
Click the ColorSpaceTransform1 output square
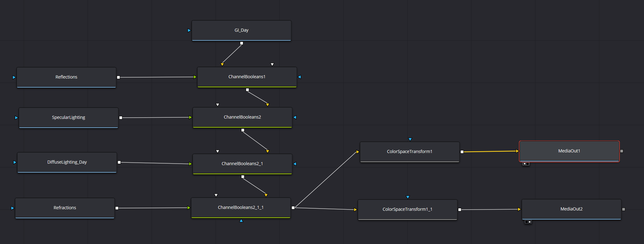pyautogui.click(x=462, y=152)
